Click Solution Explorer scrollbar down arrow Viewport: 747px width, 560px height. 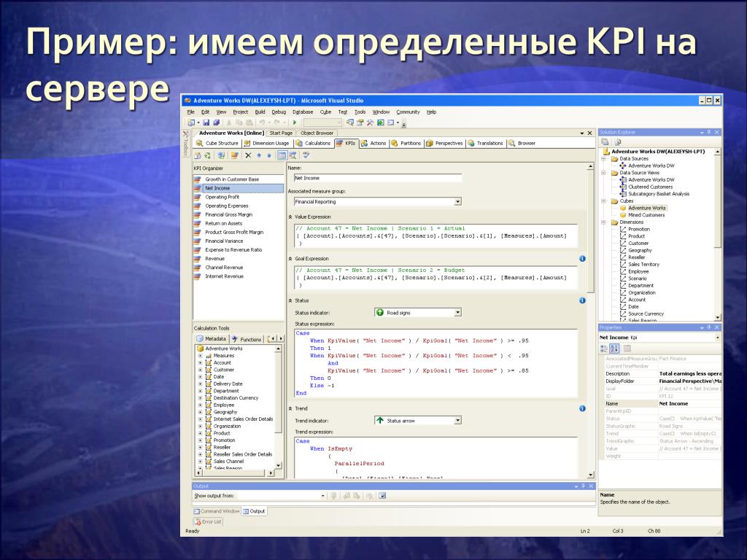pyautogui.click(x=718, y=317)
